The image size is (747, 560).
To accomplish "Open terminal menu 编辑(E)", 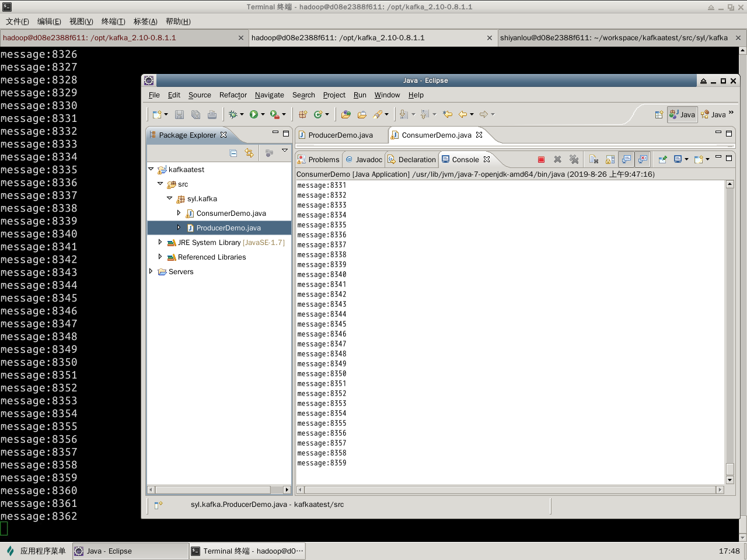I will [x=49, y=22].
